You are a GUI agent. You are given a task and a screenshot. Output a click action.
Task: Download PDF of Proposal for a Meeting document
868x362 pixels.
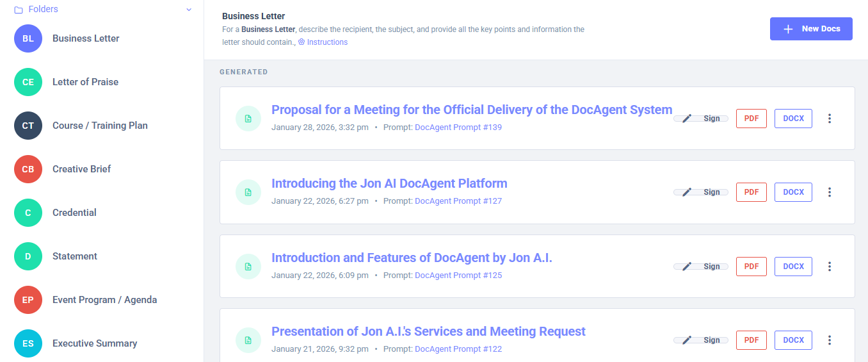pos(751,119)
